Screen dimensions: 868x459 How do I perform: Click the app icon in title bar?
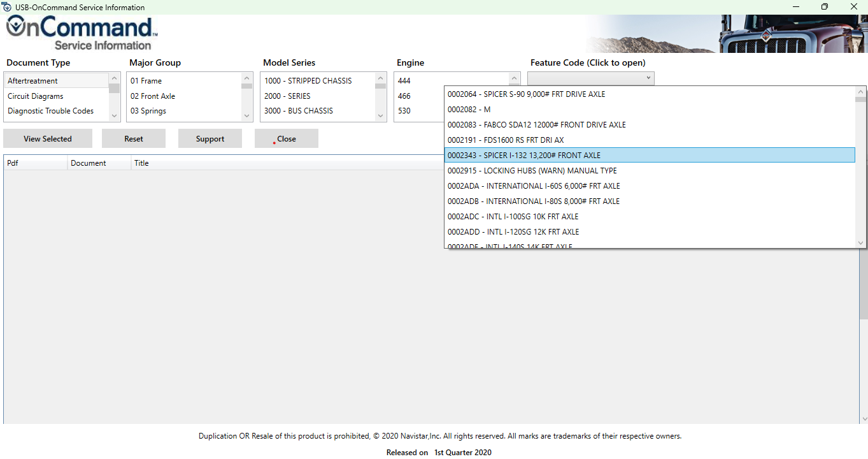click(7, 7)
